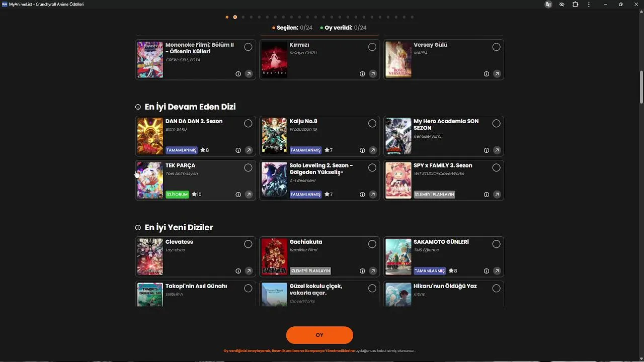Click the orange OY vote button
Screen dimensions: 644x362
pos(319,335)
